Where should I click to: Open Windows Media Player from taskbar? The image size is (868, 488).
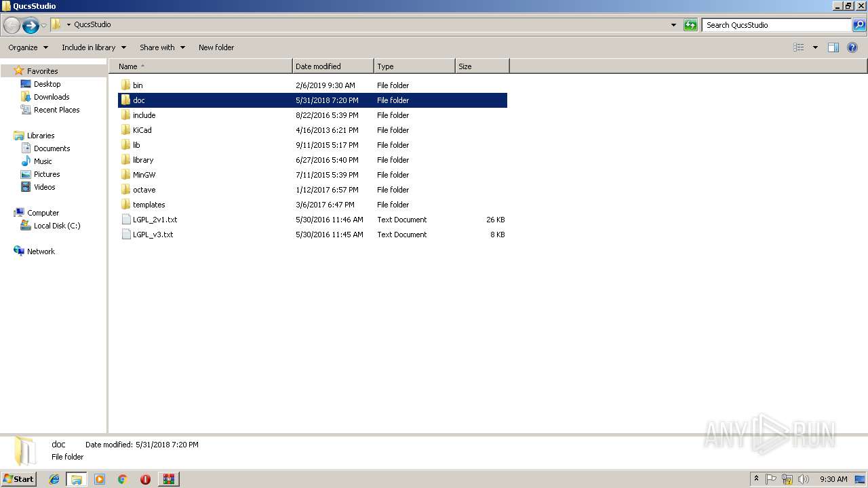[x=100, y=479]
